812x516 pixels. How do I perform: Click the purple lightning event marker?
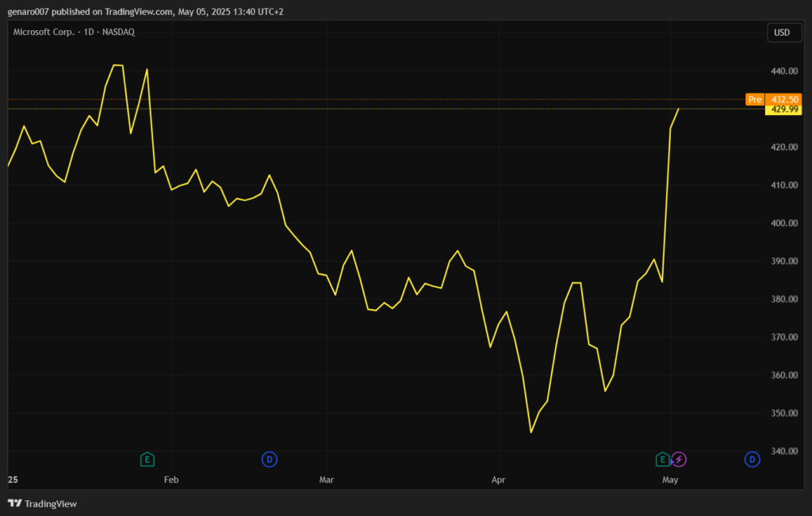point(679,459)
